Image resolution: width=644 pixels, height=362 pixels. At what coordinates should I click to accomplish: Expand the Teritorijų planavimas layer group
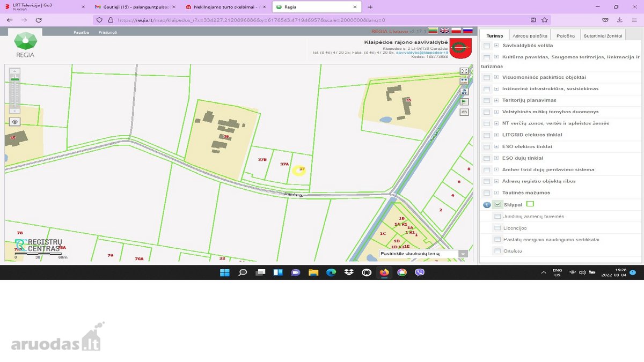(x=496, y=100)
